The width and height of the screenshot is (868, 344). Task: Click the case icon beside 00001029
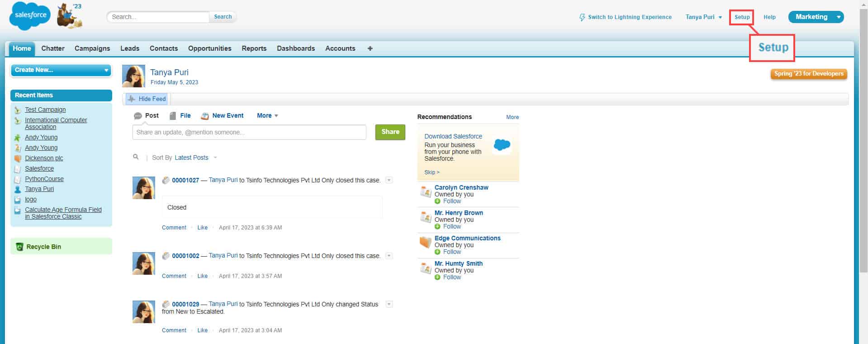coord(166,304)
